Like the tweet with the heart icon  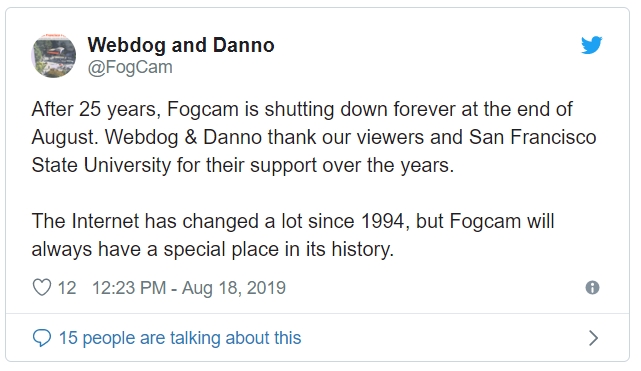[x=42, y=288]
